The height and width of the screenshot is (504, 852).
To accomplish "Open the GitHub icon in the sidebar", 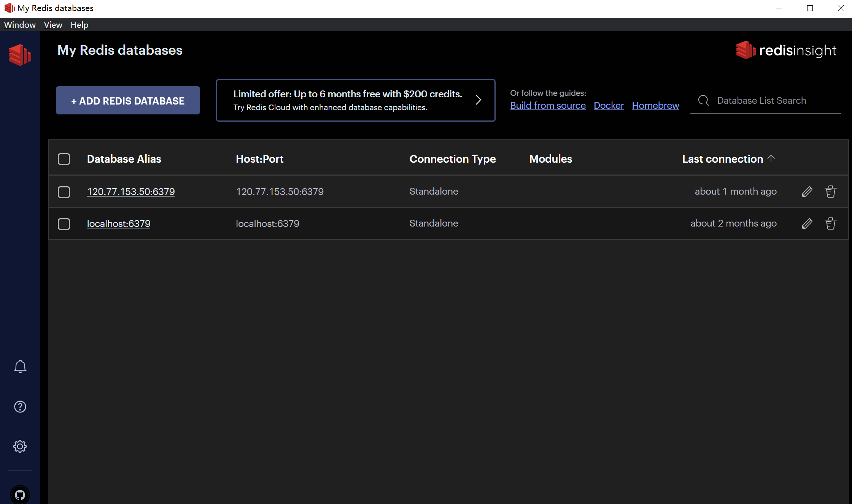I will [x=20, y=494].
